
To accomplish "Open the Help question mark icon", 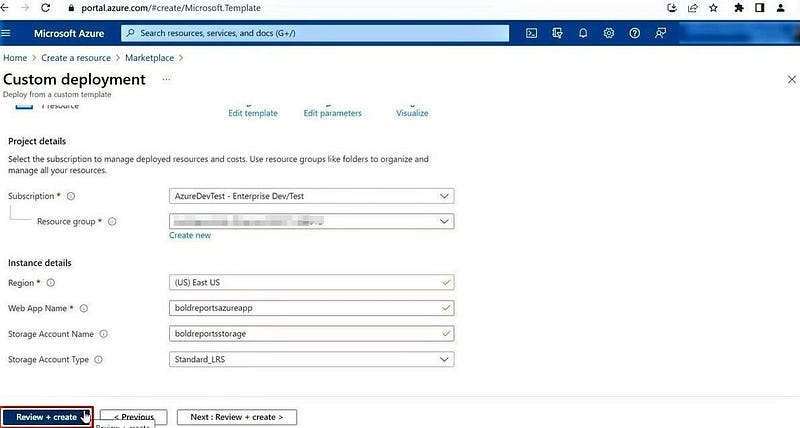I will click(x=634, y=33).
